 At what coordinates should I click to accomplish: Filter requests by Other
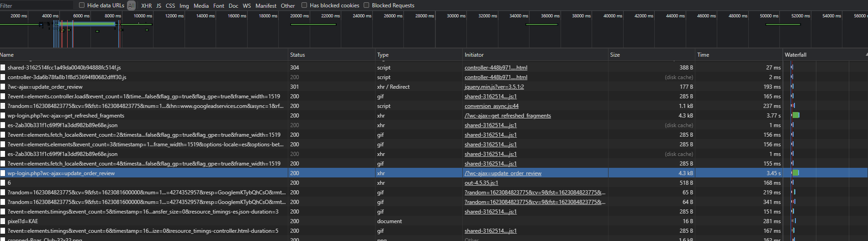pyautogui.click(x=288, y=5)
